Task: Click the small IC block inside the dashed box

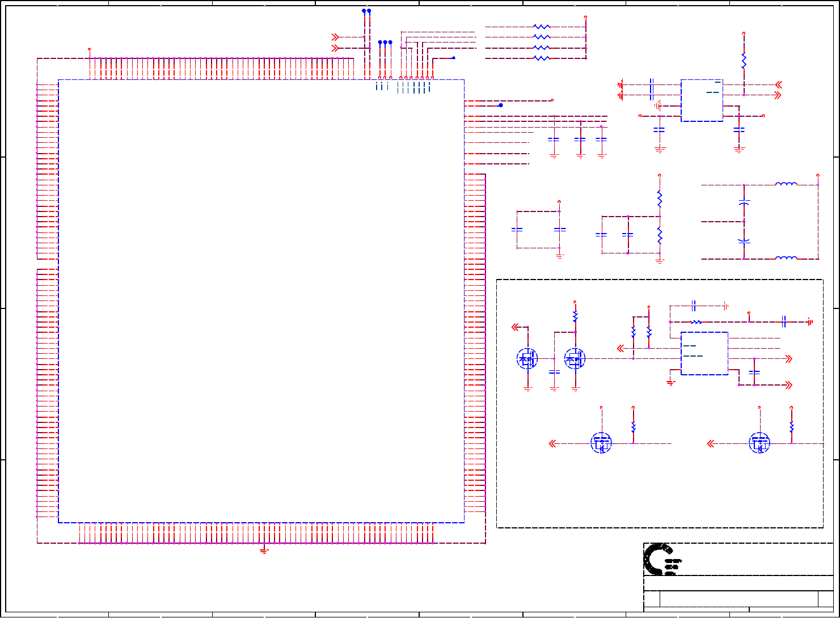Action: pyautogui.click(x=704, y=353)
